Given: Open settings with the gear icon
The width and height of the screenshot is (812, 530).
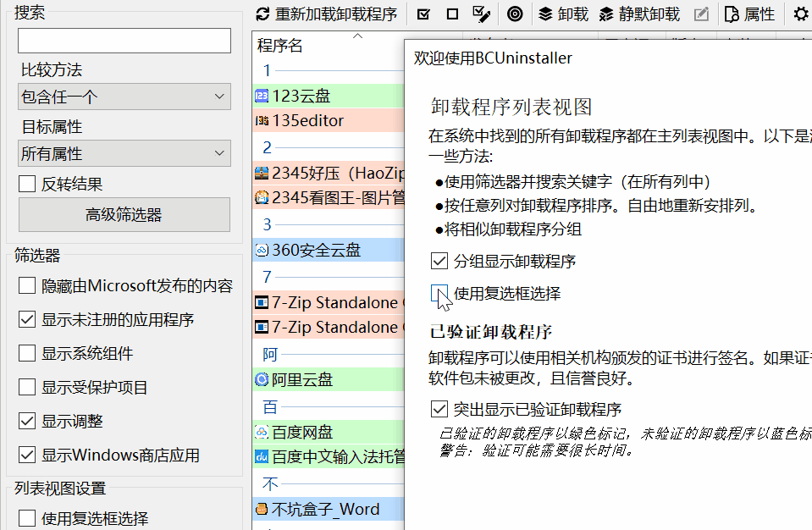Looking at the screenshot, I should click(801, 14).
